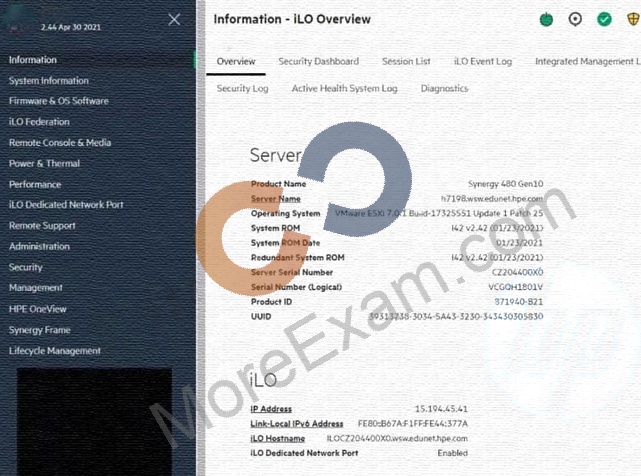The height and width of the screenshot is (476, 641).
Task: Click the yellow security shield icon
Action: pos(633,19)
